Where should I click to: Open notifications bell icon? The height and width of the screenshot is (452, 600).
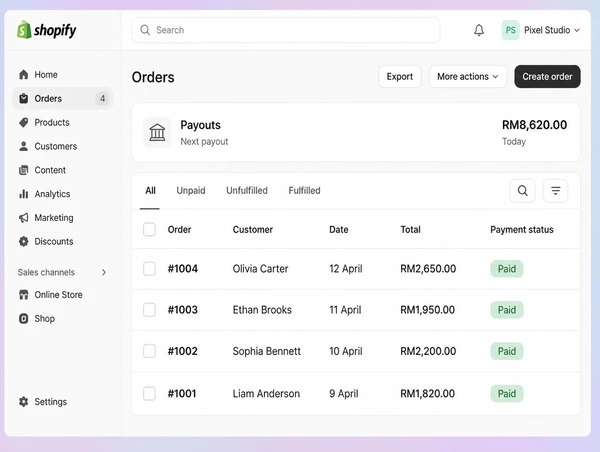(479, 30)
